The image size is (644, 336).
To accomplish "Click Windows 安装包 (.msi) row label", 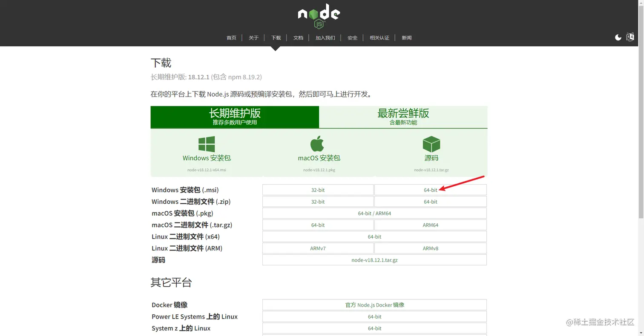I will tap(185, 190).
